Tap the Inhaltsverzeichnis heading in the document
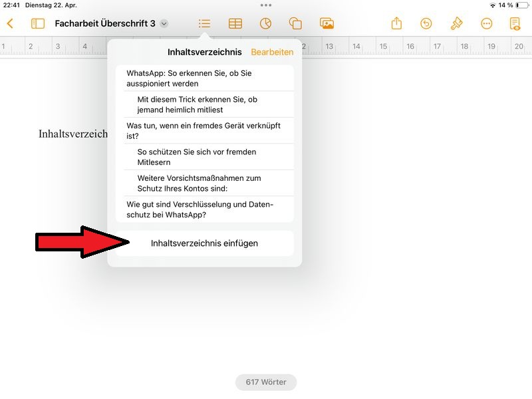 (73, 134)
